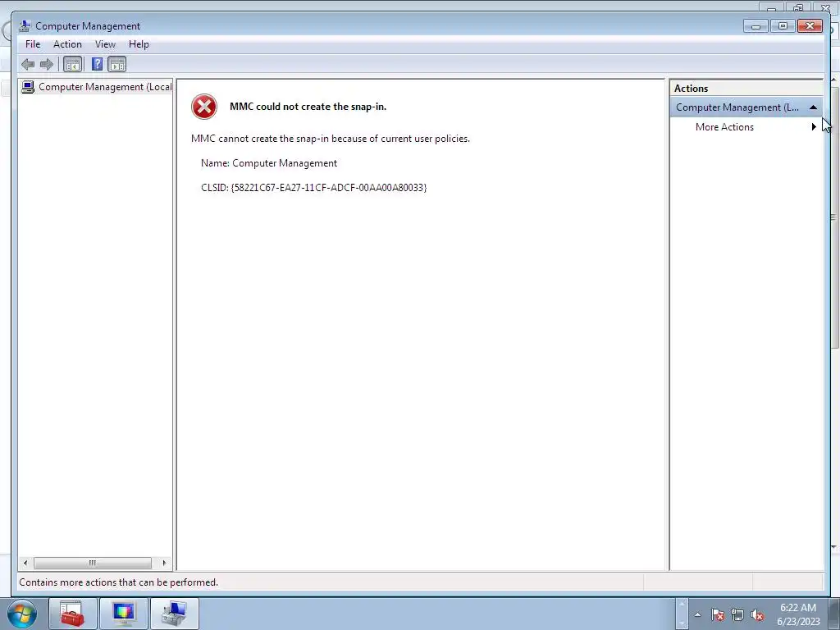Toggle the Show/Hide Console Tree icon
The image size is (840, 630).
pos(72,65)
